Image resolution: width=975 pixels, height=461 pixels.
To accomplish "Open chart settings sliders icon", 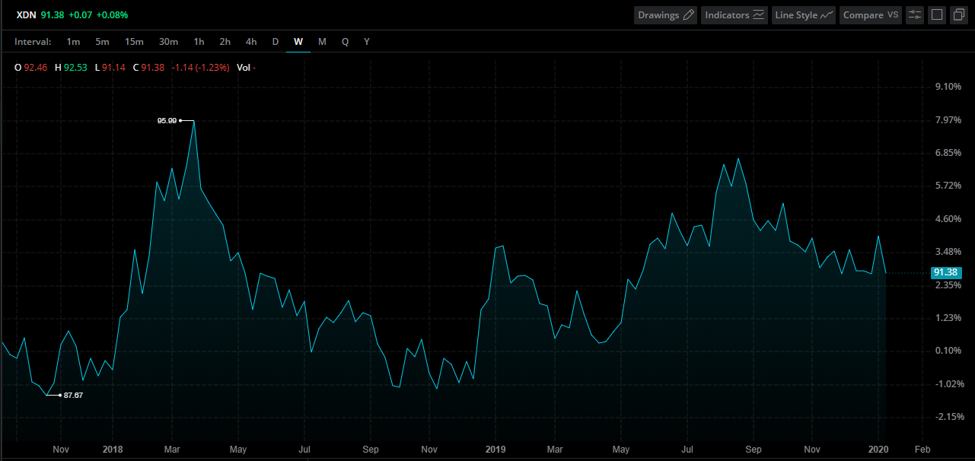I will point(914,15).
